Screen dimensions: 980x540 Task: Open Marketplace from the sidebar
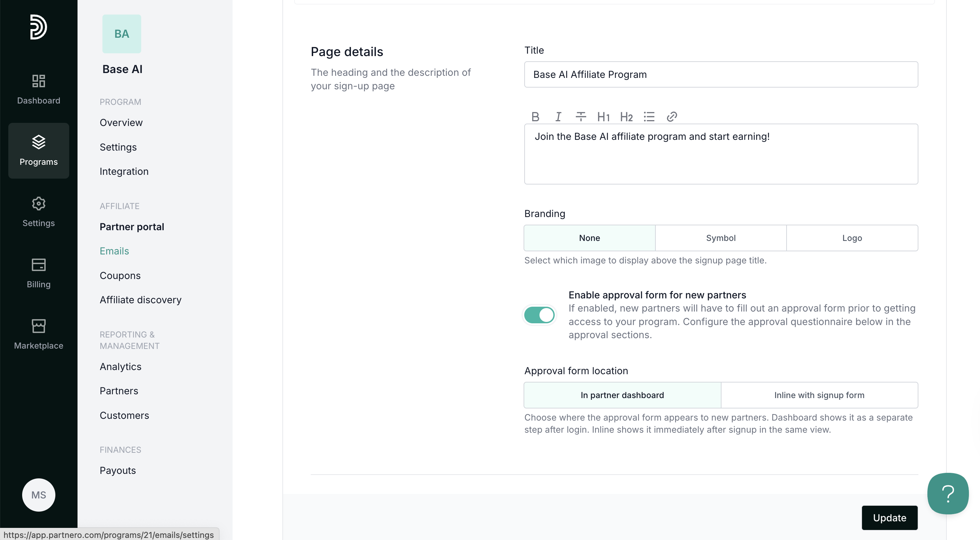(x=38, y=334)
